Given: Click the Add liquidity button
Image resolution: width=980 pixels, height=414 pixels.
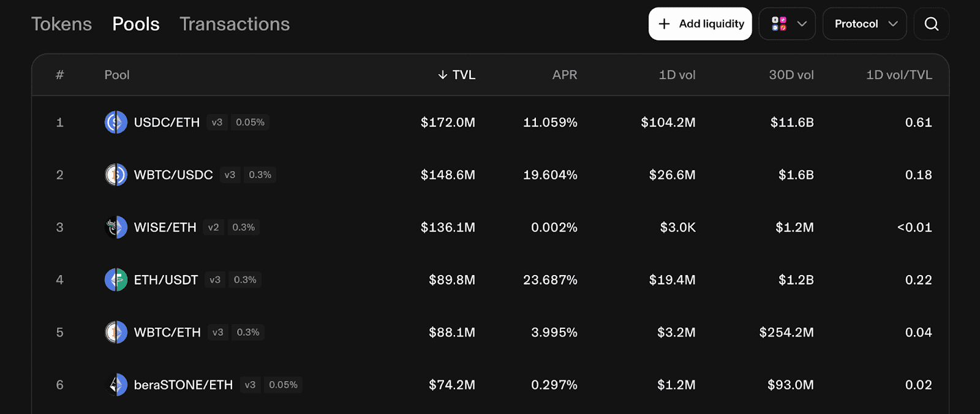Looking at the screenshot, I should pos(700,23).
